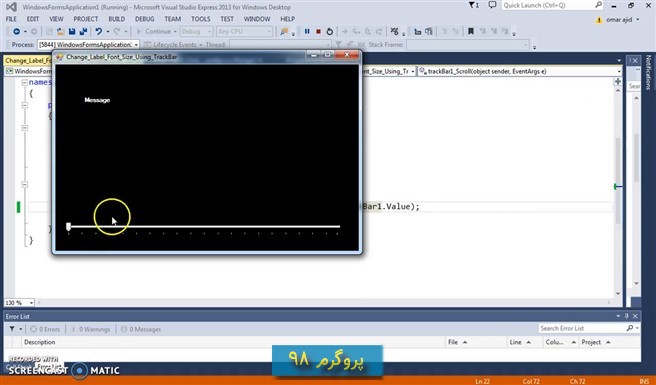The width and height of the screenshot is (656, 385).
Task: Click the trackbar slider thumb
Action: point(69,227)
